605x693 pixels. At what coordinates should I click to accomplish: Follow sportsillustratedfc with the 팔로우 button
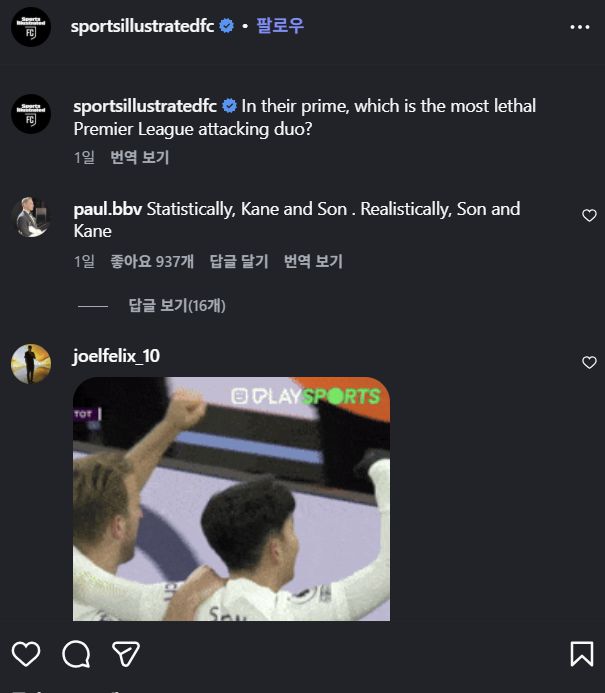(280, 27)
